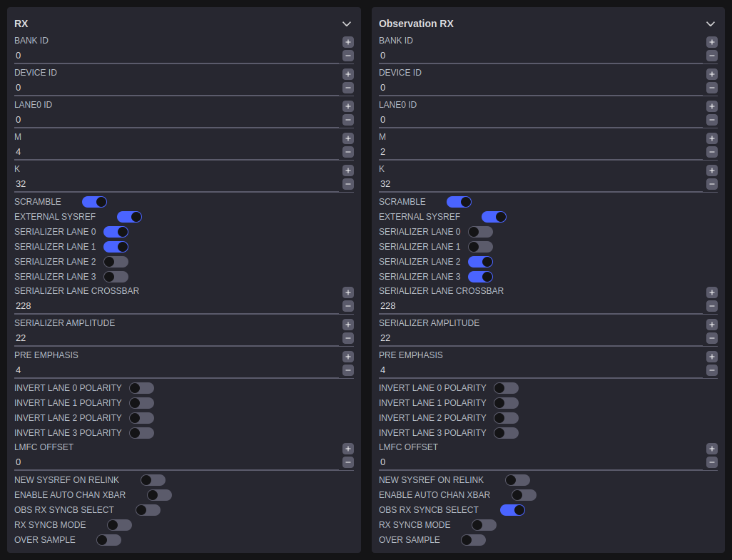This screenshot has height=560, width=732.
Task: Increment RX LANE0 ID
Action: coord(347,106)
